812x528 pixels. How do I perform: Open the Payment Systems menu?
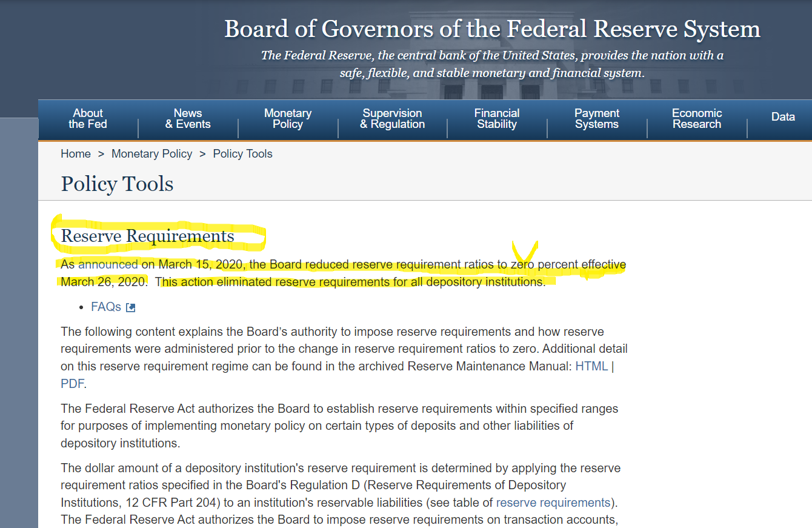[597, 119]
